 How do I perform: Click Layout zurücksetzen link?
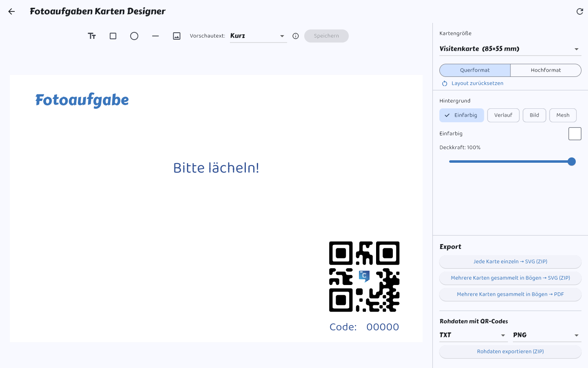click(x=477, y=83)
